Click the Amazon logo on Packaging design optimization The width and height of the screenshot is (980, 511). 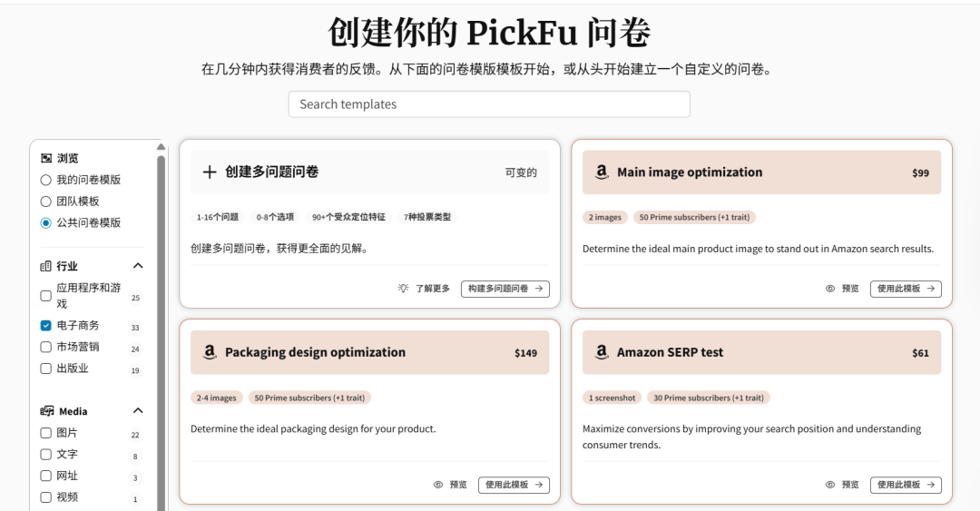pyautogui.click(x=210, y=352)
